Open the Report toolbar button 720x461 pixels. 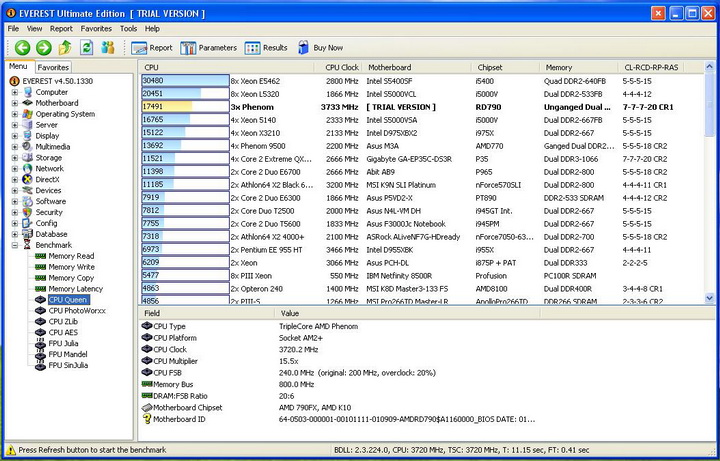(152, 48)
